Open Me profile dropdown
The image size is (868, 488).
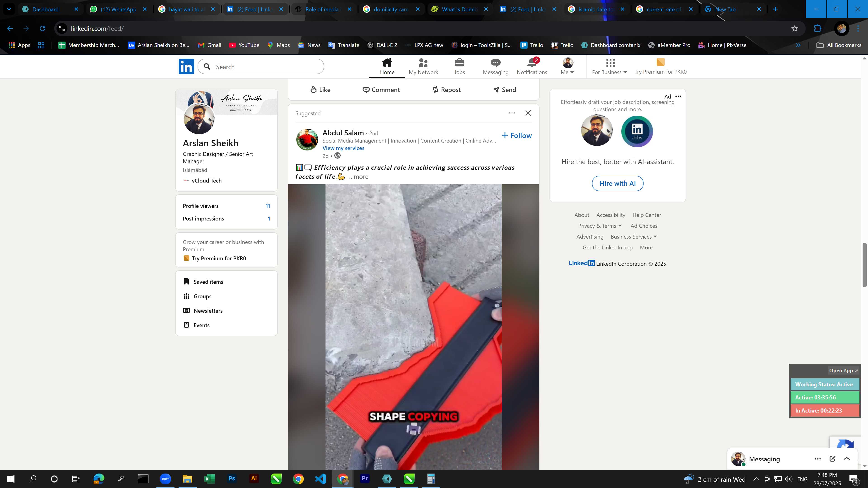pyautogui.click(x=567, y=66)
